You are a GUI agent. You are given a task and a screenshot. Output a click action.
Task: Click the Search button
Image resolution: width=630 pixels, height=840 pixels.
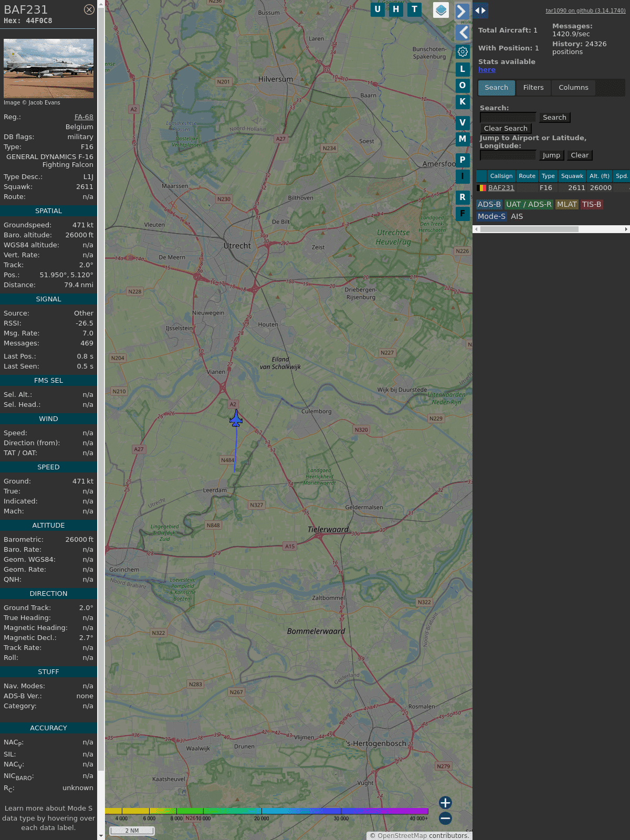click(x=554, y=118)
